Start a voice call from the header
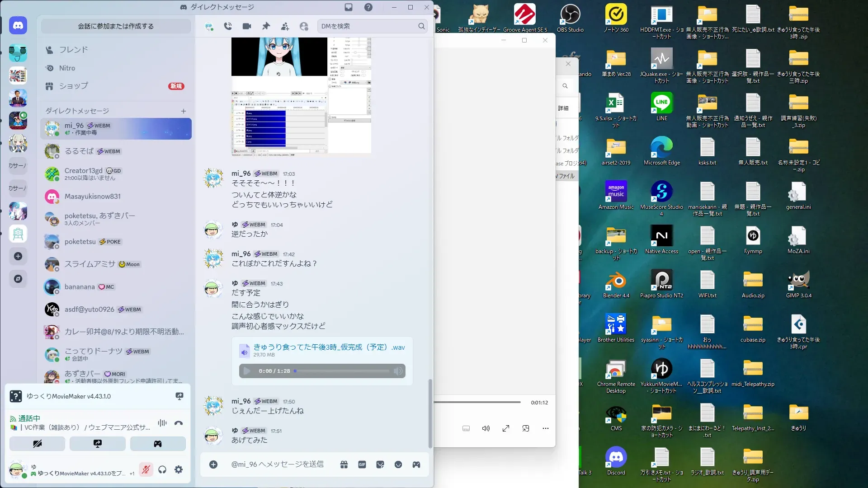Image resolution: width=868 pixels, height=488 pixels. [228, 26]
